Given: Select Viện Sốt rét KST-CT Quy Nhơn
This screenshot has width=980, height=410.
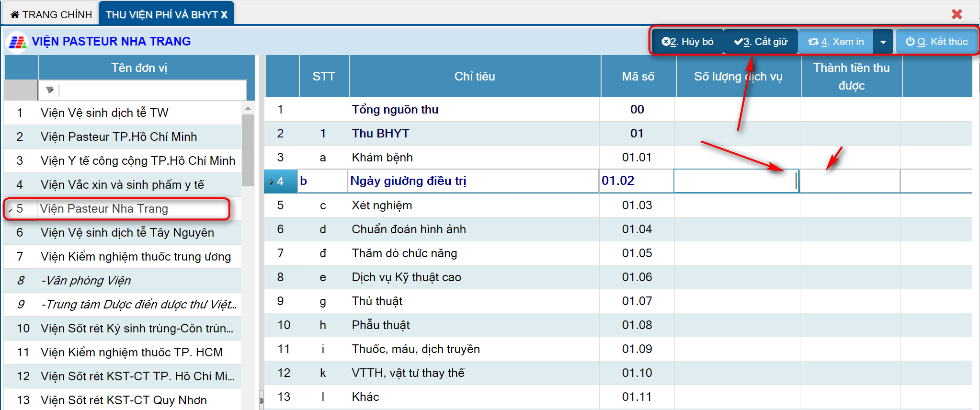Looking at the screenshot, I should (x=124, y=400).
